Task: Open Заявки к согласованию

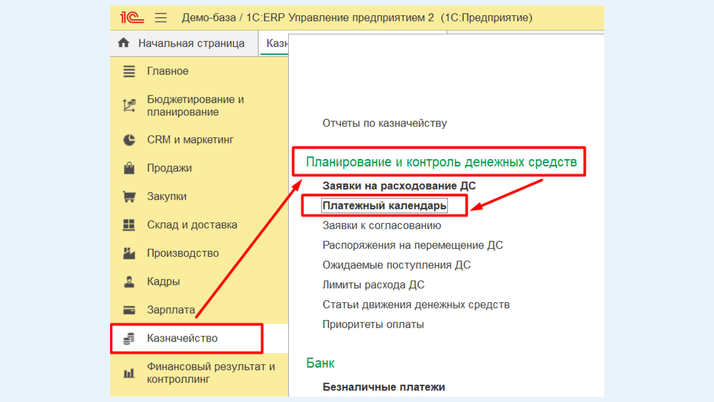Action: pos(382,225)
